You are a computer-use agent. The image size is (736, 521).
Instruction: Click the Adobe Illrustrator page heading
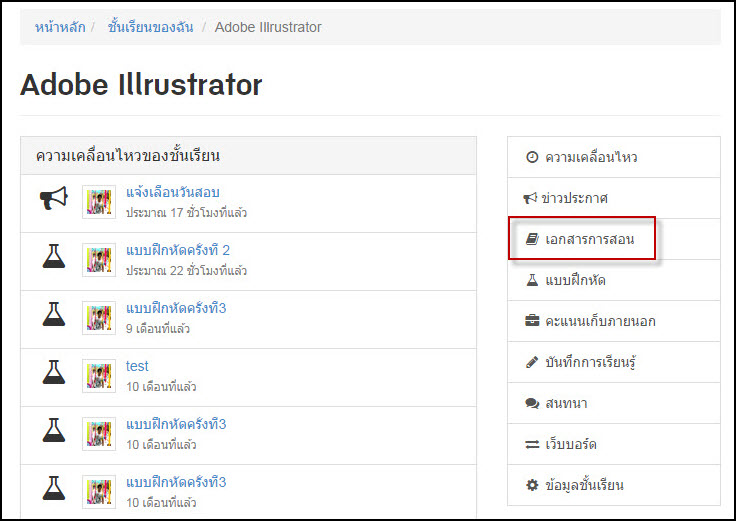(141, 85)
